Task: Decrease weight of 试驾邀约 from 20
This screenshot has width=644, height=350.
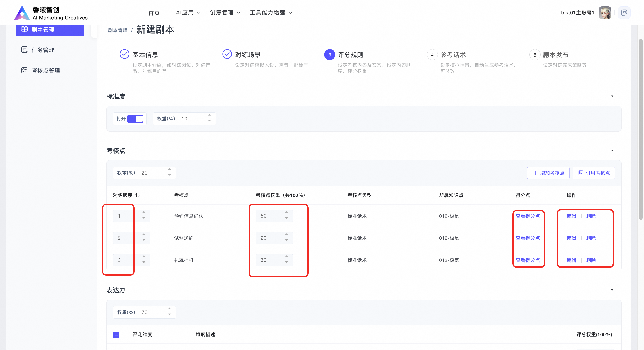Action: click(287, 241)
